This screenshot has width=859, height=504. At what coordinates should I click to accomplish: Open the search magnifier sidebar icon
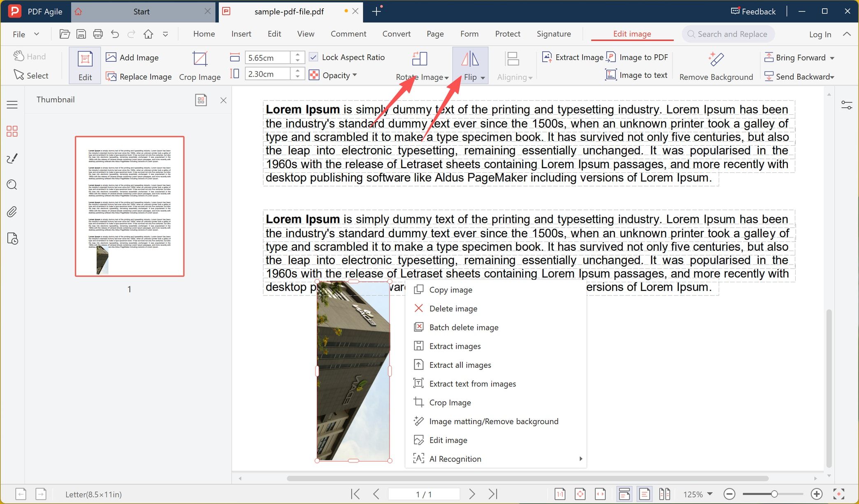click(x=12, y=185)
